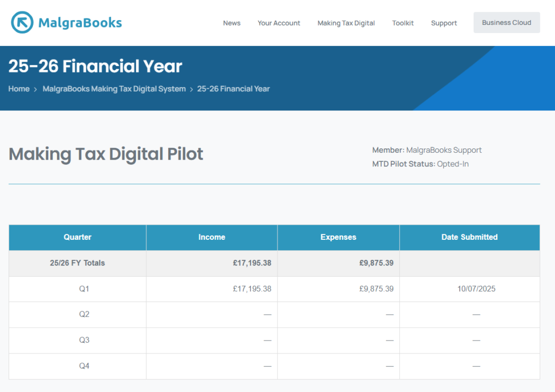Screen dimensions: 555x392
Task: Click the totals expenses £9,875.39 in bold
Action: click(376, 263)
